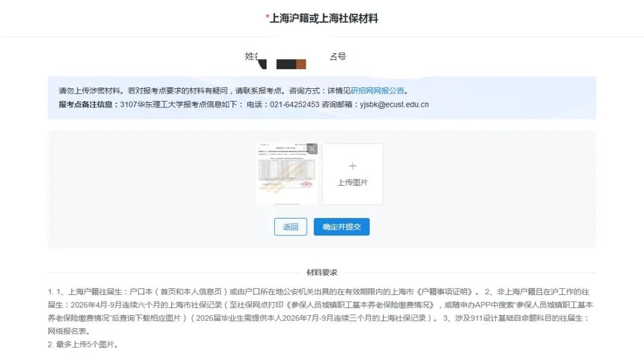Remove the uploaded document image

pos(312,149)
